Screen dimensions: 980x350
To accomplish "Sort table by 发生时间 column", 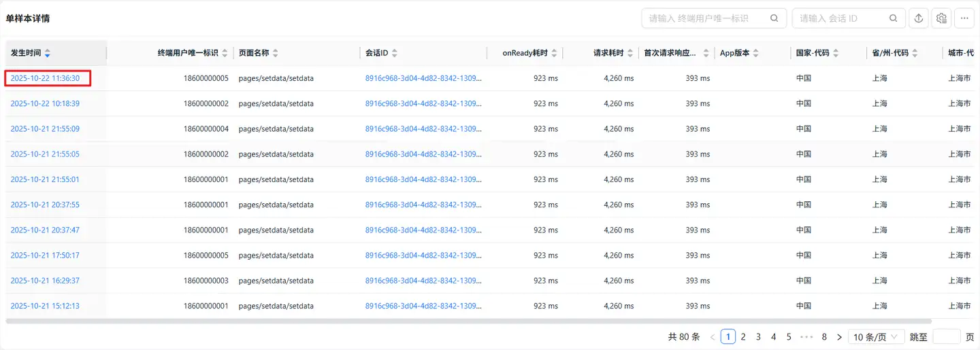I will click(48, 53).
